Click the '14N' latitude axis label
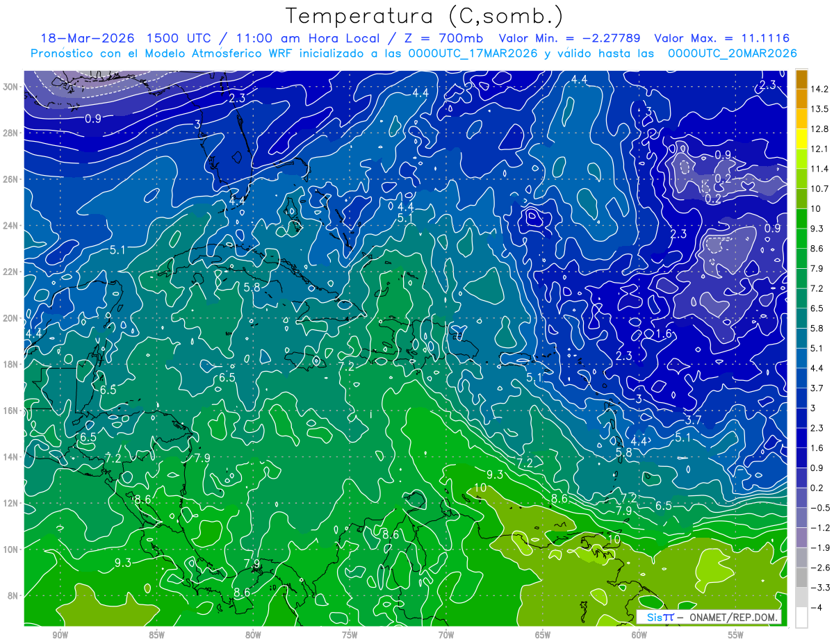The image size is (834, 644). point(11,456)
